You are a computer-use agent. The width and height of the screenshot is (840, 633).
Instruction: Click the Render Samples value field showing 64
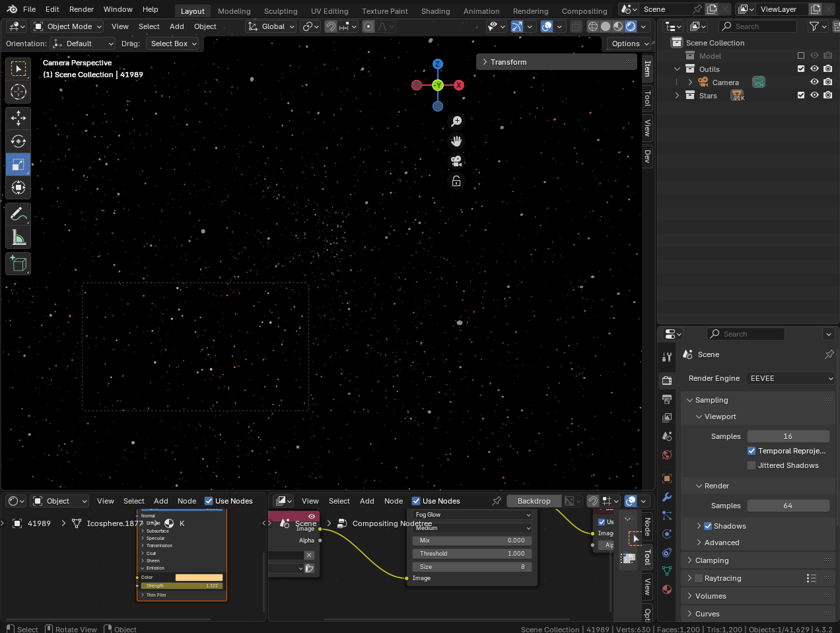point(788,505)
